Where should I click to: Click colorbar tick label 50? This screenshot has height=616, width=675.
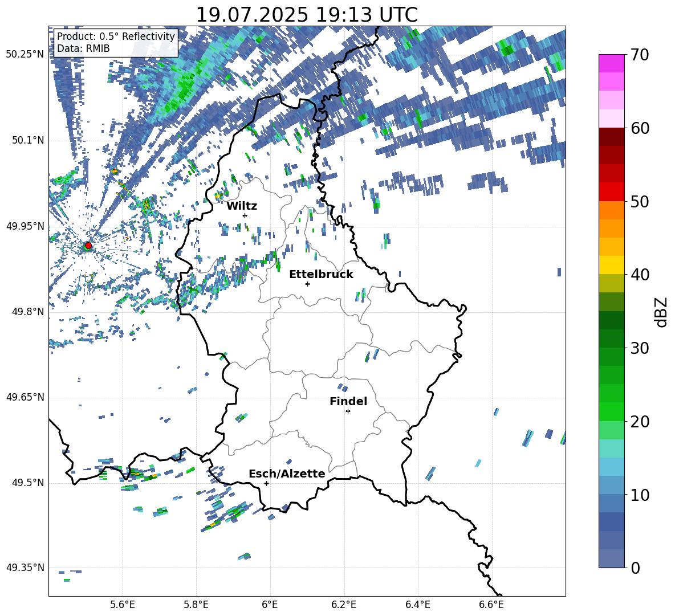(640, 202)
